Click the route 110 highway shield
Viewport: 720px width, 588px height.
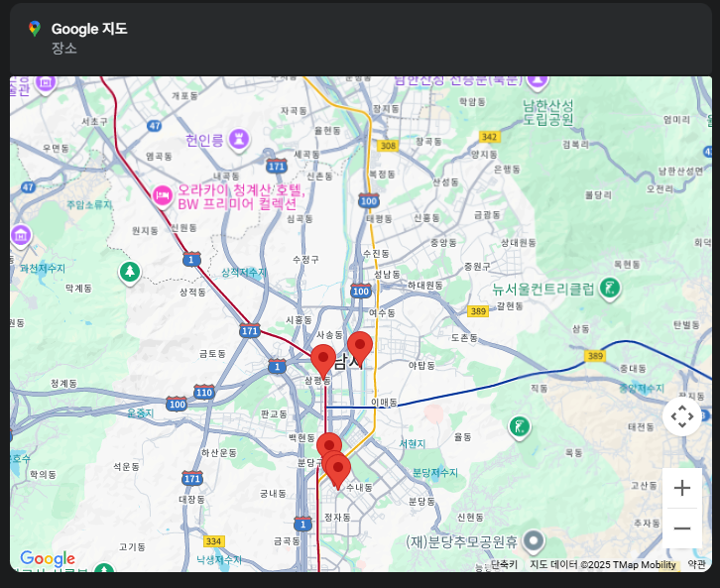coord(204,392)
